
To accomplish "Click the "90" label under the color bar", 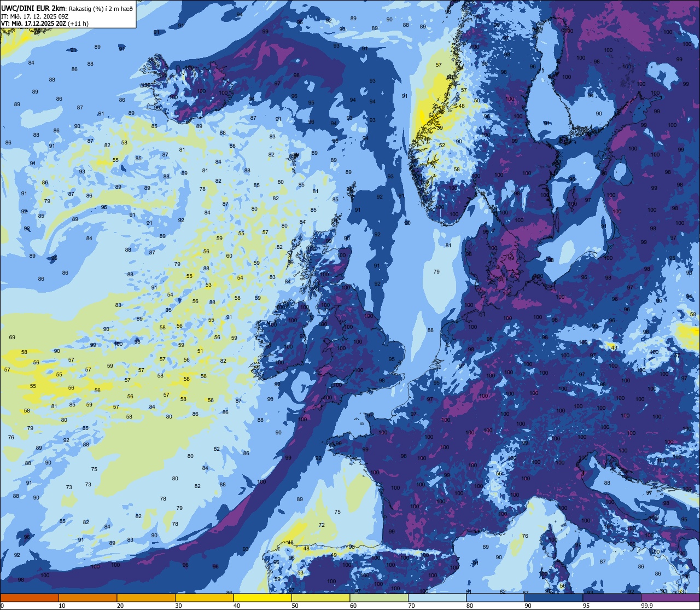I will [x=528, y=606].
